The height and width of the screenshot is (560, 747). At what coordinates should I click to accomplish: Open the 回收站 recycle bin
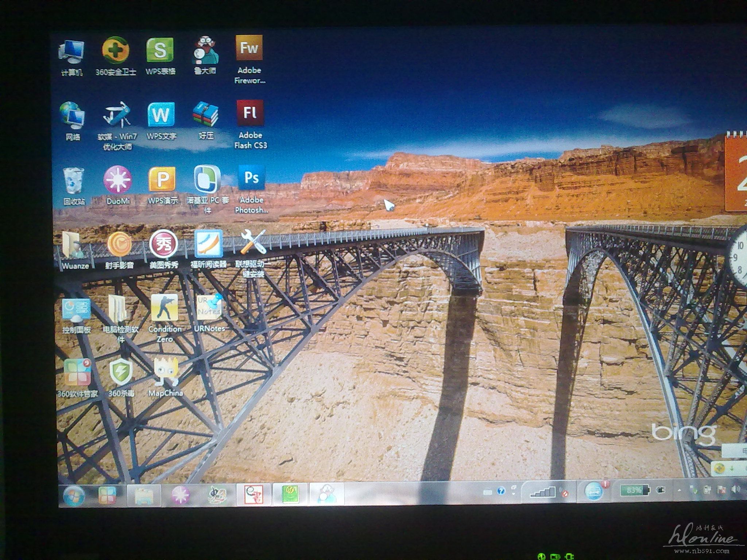73,181
